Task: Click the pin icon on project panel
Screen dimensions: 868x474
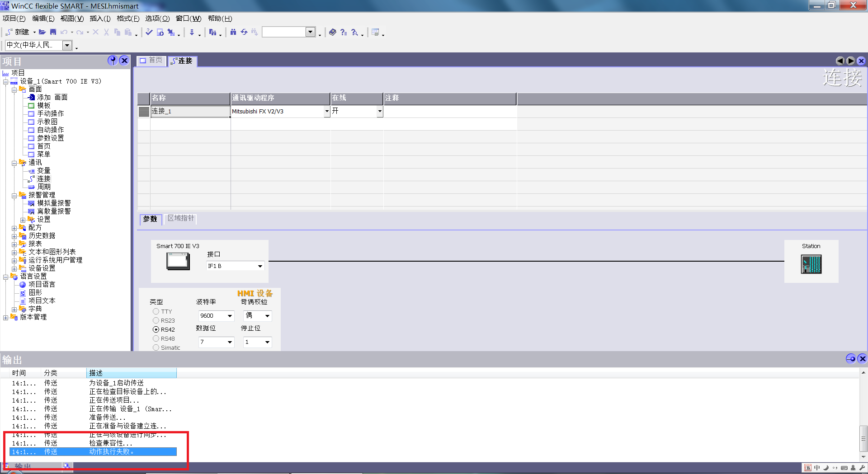Action: (113, 61)
